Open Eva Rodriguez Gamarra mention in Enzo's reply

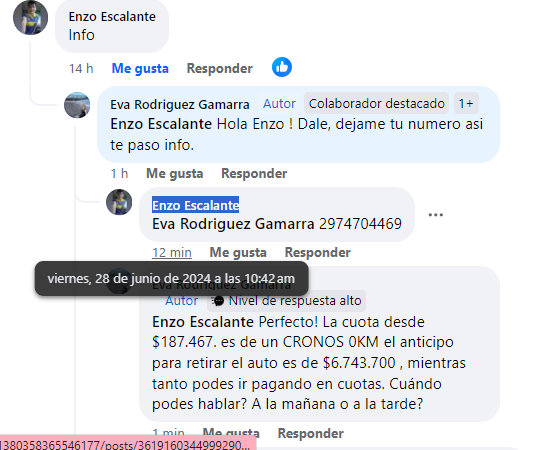pos(233,224)
